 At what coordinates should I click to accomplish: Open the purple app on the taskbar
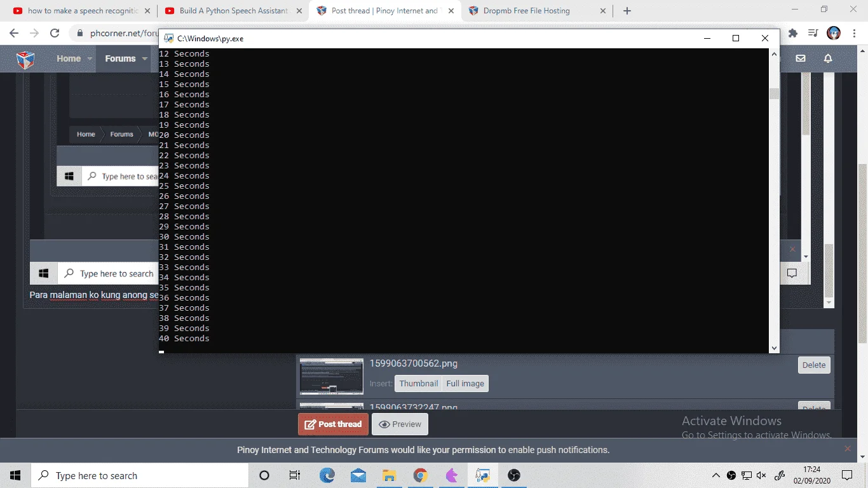coord(451,475)
